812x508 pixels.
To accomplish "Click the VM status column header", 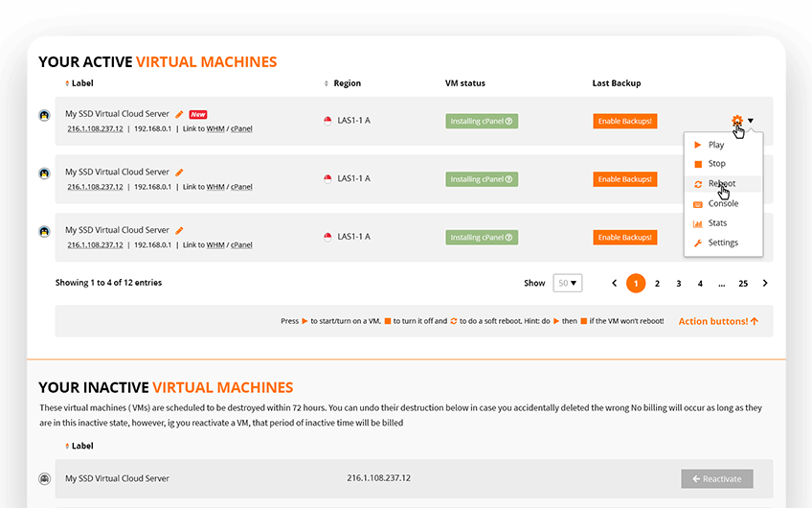I will point(465,83).
